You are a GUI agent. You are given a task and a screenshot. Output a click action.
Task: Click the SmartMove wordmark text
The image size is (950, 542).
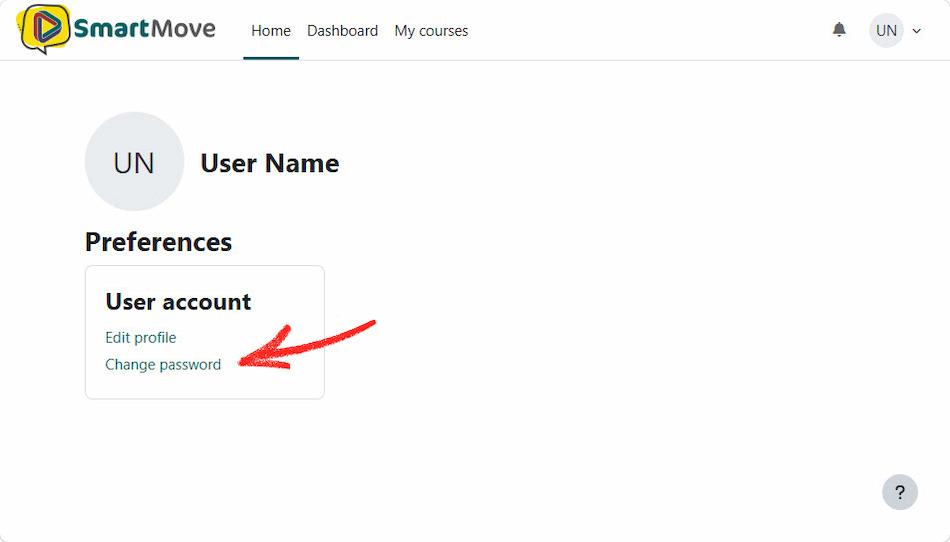[145, 28]
